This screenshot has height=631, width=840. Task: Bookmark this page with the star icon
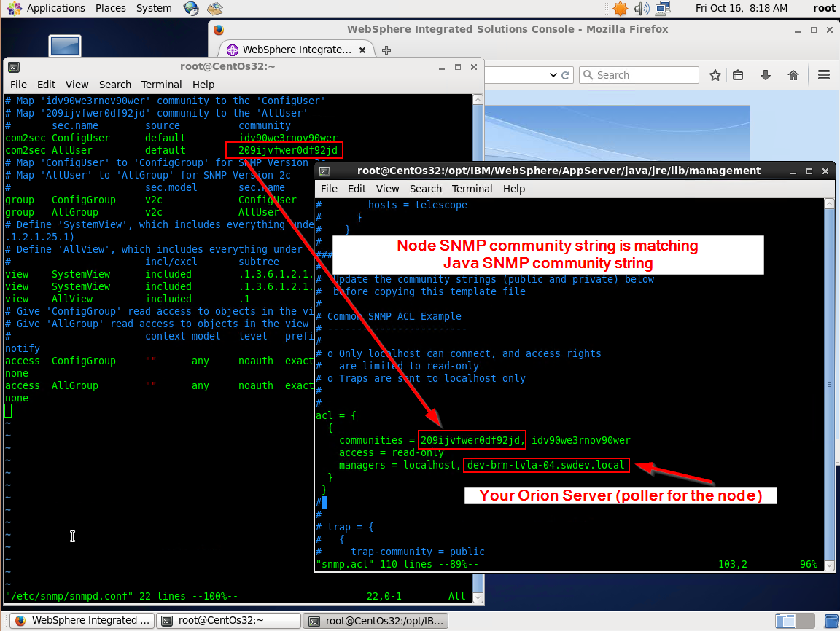[715, 75]
